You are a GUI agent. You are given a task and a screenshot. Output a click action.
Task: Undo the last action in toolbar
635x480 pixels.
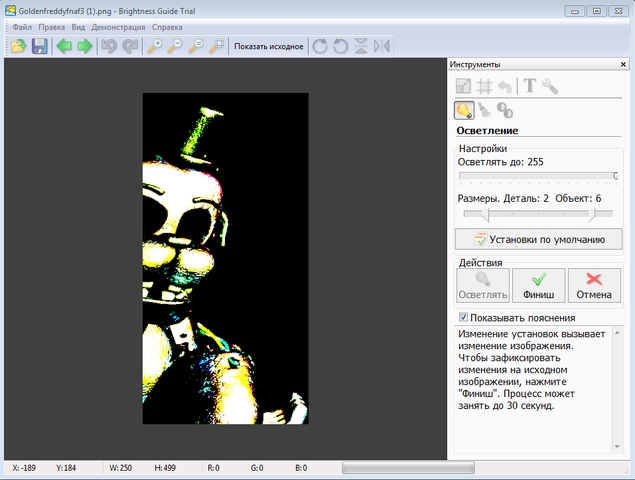(109, 46)
